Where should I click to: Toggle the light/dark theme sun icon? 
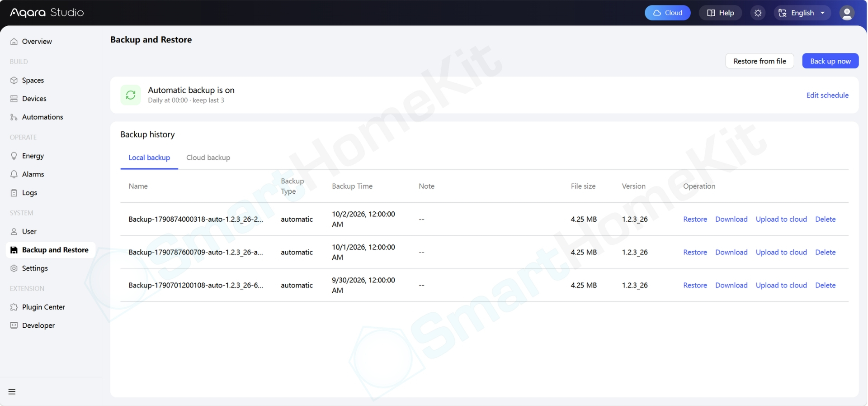tap(758, 13)
